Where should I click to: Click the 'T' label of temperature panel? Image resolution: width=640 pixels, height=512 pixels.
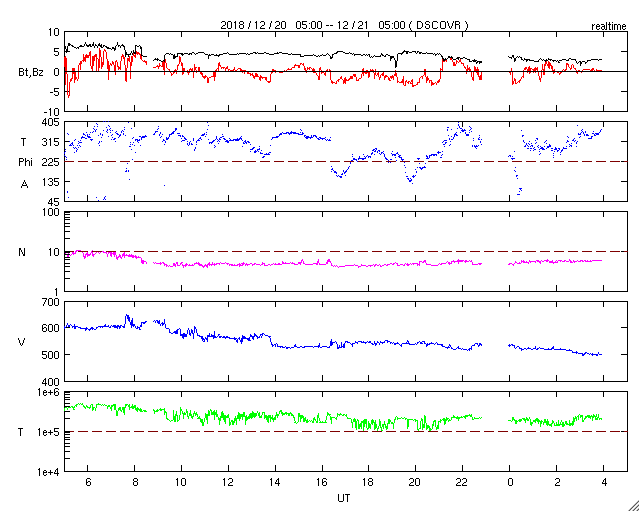[20, 432]
